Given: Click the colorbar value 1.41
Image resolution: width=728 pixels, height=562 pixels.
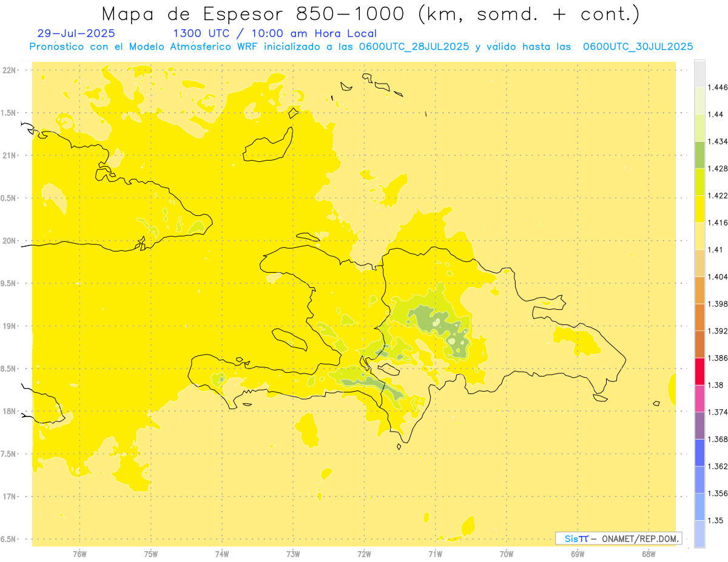Looking at the screenshot, I should (x=716, y=250).
